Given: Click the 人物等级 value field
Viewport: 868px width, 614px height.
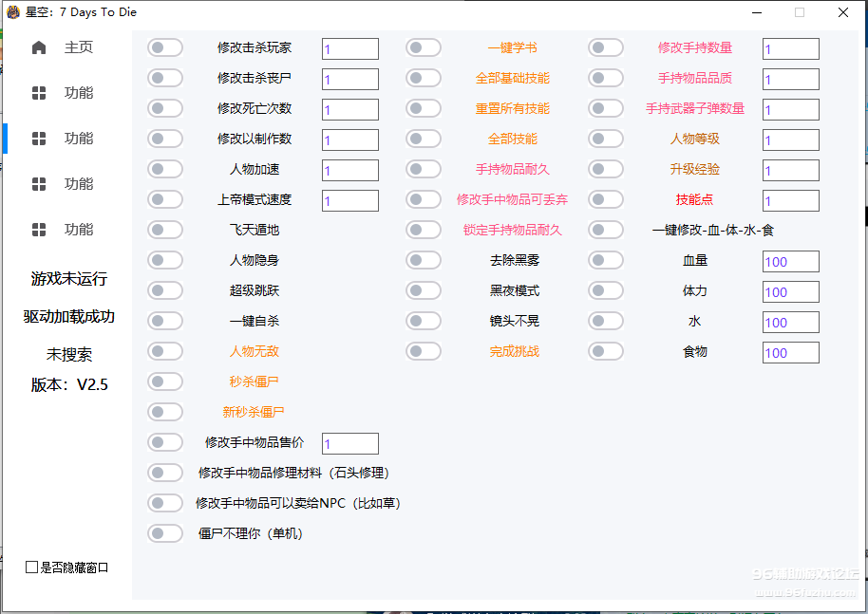Looking at the screenshot, I should [791, 140].
